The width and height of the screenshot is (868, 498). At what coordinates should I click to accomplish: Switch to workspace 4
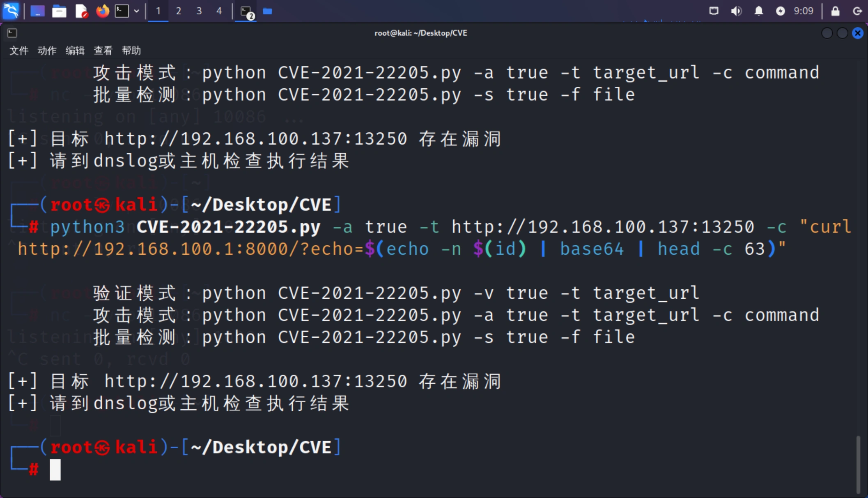tap(219, 11)
